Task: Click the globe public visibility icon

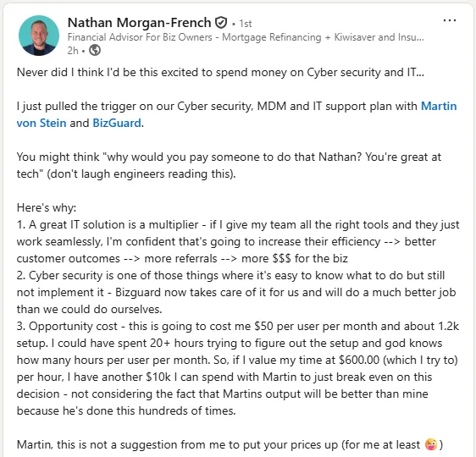Action: click(x=95, y=50)
